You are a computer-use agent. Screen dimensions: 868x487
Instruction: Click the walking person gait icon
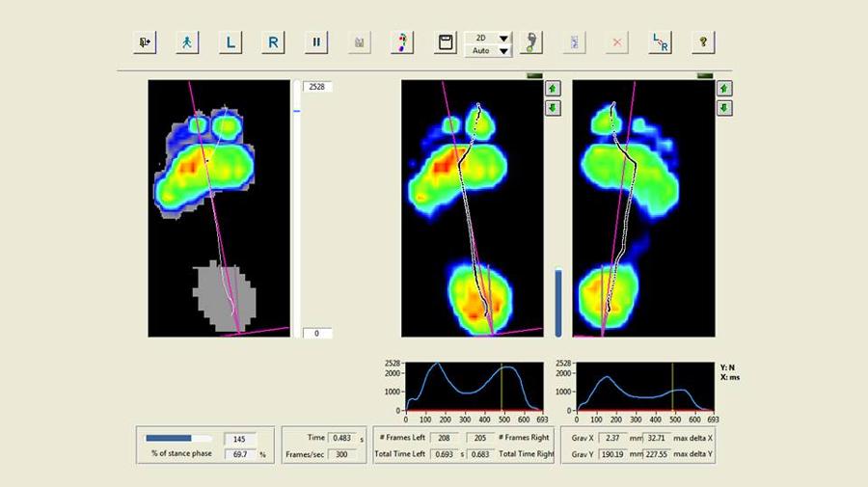click(x=187, y=42)
